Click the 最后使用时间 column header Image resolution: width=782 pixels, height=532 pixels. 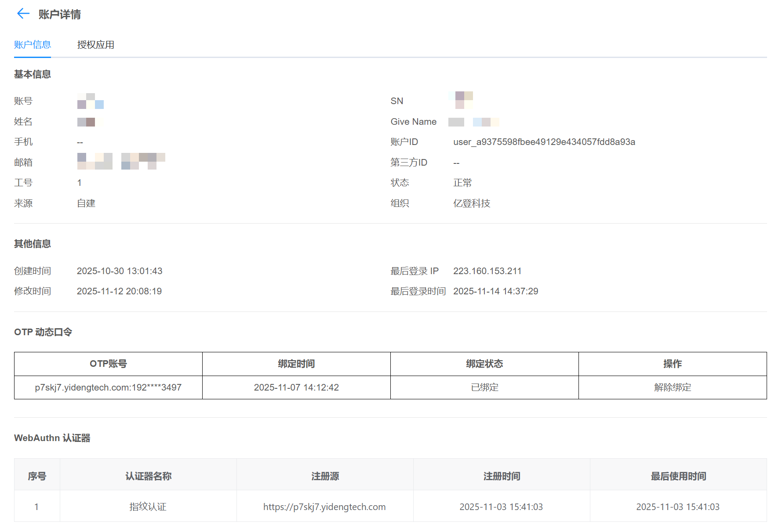click(x=678, y=476)
